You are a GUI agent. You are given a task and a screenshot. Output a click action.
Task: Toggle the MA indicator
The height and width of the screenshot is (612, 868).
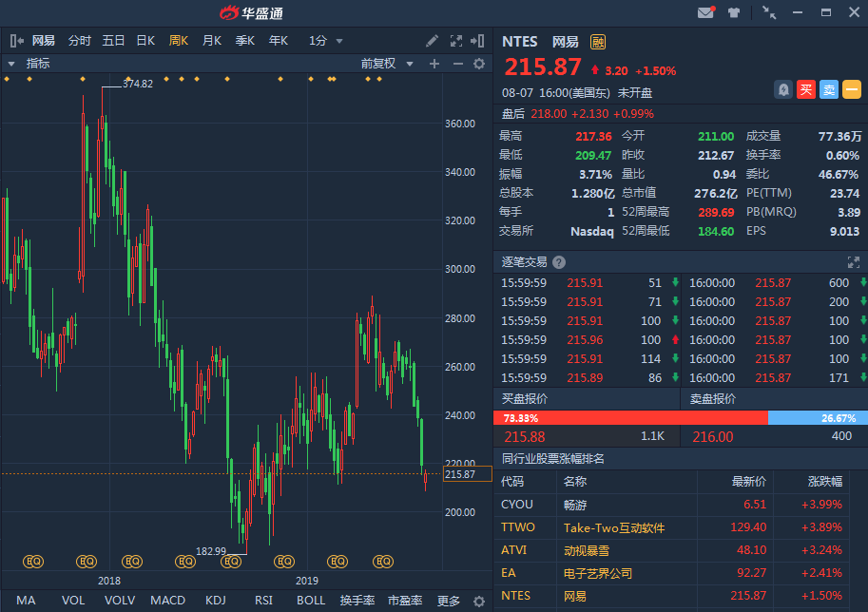click(x=26, y=601)
